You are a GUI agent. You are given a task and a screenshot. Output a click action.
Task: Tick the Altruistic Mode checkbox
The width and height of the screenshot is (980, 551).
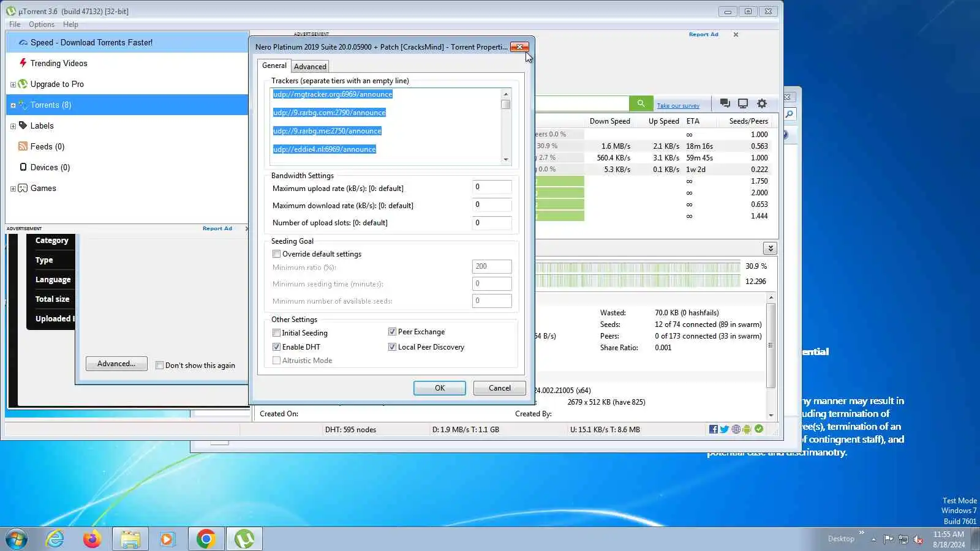(276, 361)
